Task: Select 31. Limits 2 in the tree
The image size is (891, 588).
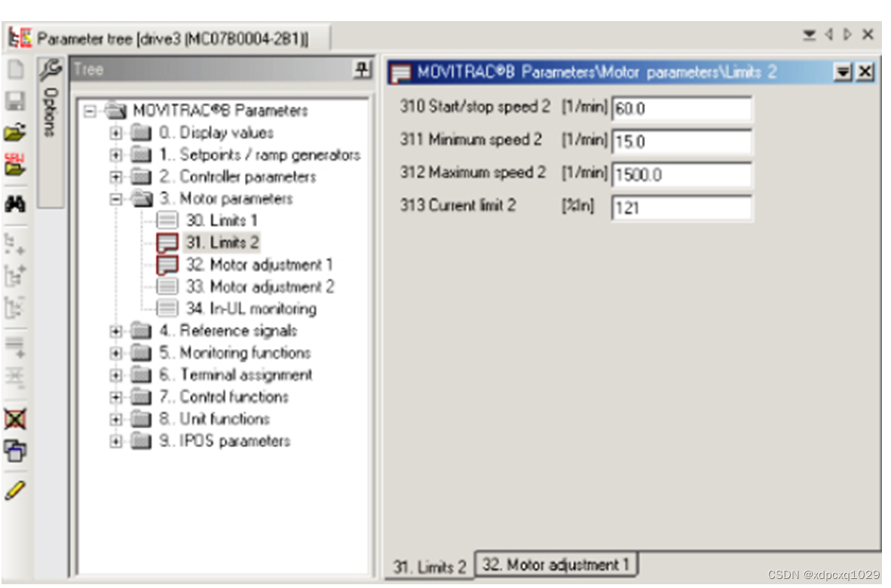Action: 222,243
